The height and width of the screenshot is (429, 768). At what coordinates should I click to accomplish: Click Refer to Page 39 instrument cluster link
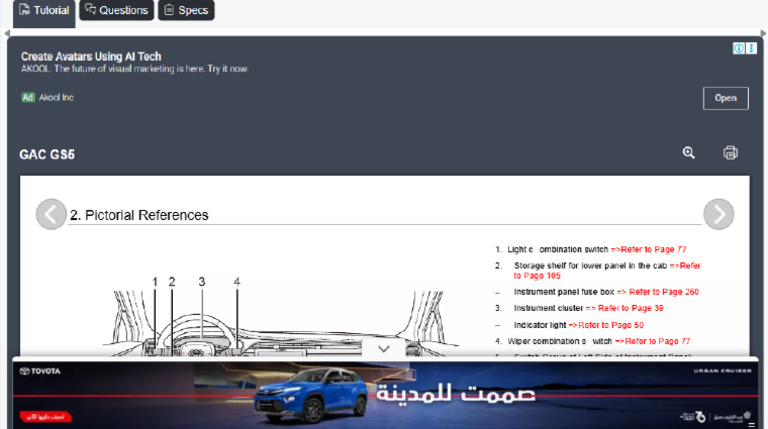624,308
